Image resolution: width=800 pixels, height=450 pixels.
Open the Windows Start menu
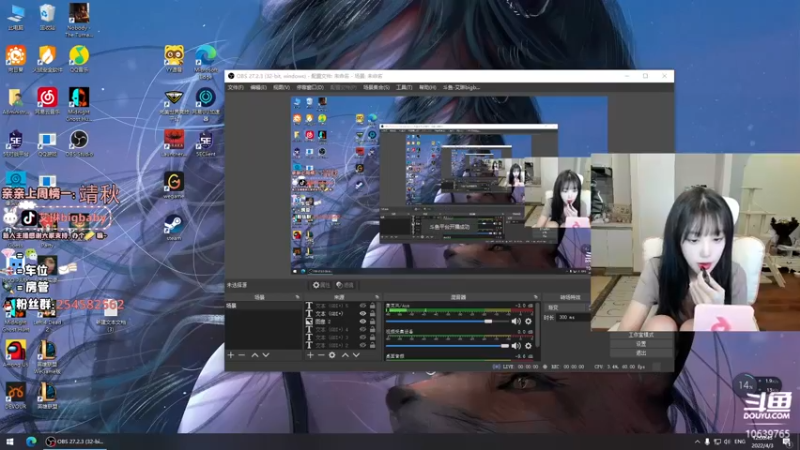coord(10,441)
